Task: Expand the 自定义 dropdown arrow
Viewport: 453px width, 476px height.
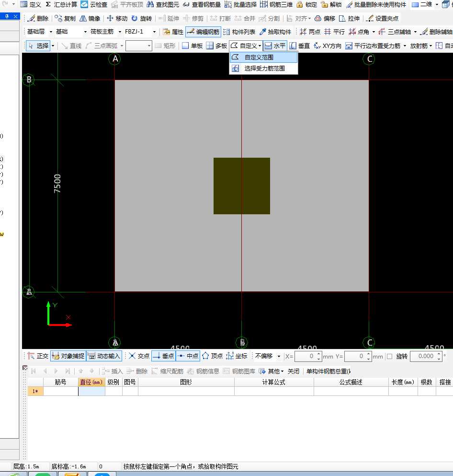Action: [x=260, y=46]
